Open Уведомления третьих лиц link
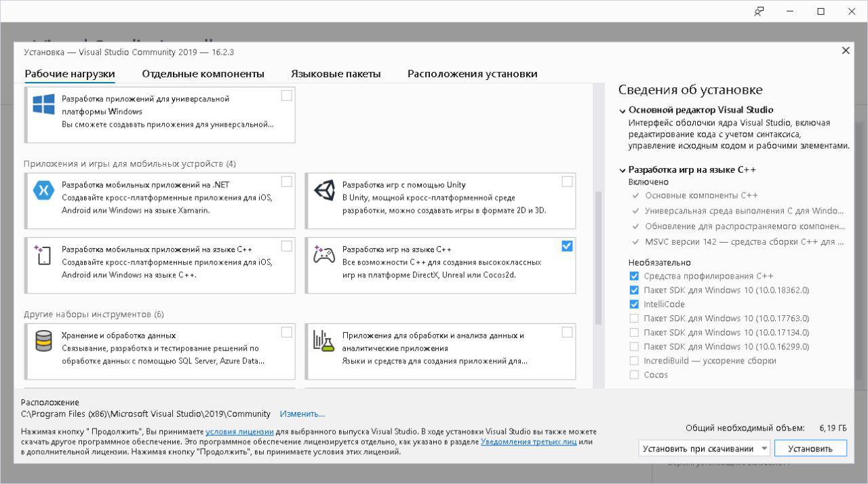The image size is (868, 484). [x=529, y=442]
